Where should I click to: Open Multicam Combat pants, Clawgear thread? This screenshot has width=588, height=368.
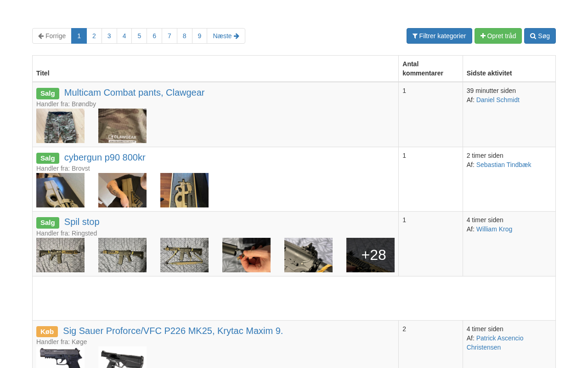(134, 92)
